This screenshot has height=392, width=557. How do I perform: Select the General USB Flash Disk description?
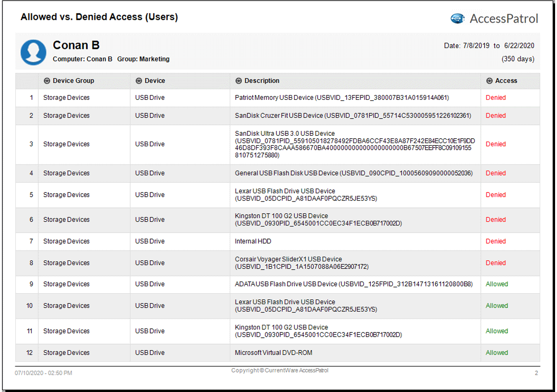coord(354,173)
